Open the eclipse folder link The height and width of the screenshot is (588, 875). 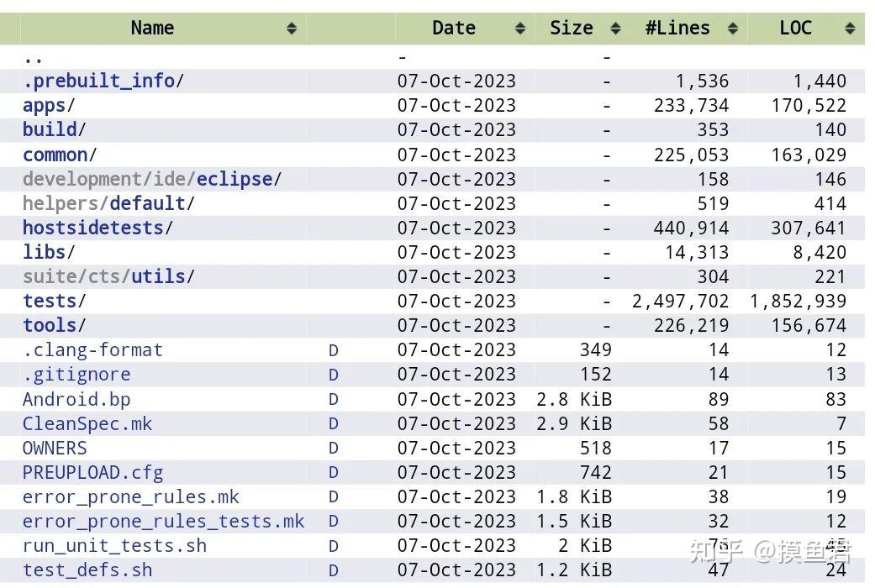[x=235, y=179]
